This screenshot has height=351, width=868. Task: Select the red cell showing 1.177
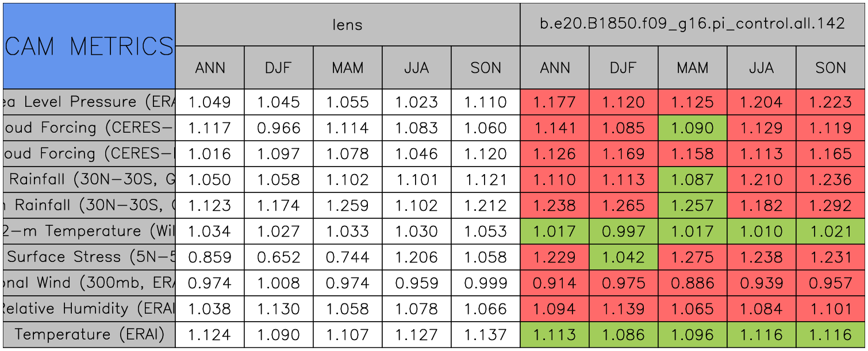(555, 102)
